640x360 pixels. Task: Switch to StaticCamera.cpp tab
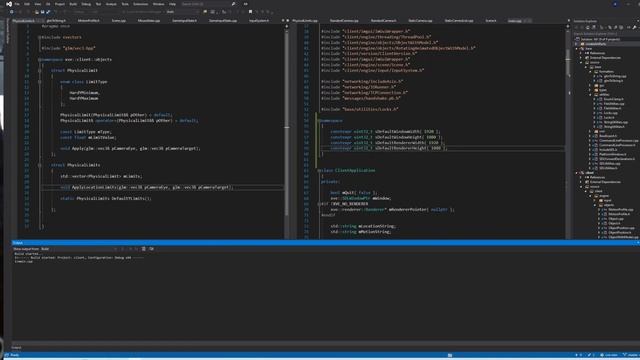[x=420, y=20]
